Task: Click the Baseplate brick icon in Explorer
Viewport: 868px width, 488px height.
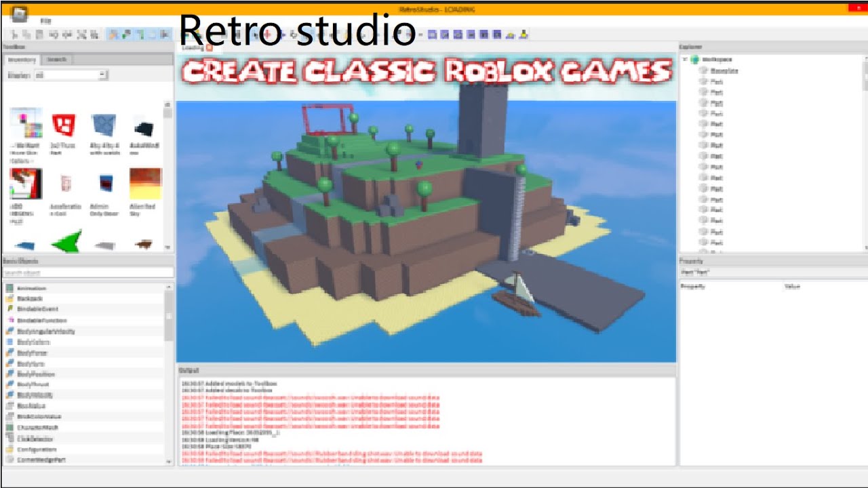Action: point(703,70)
